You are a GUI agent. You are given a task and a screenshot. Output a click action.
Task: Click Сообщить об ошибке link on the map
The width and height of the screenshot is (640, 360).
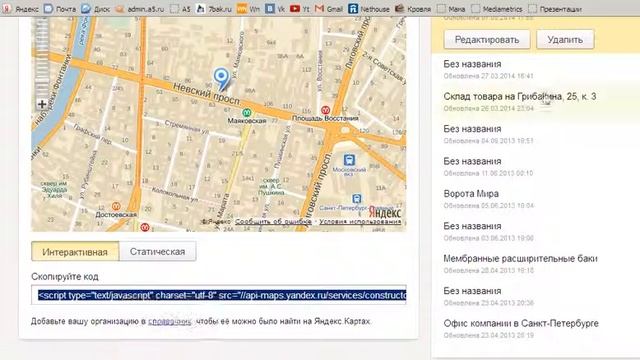273,222
